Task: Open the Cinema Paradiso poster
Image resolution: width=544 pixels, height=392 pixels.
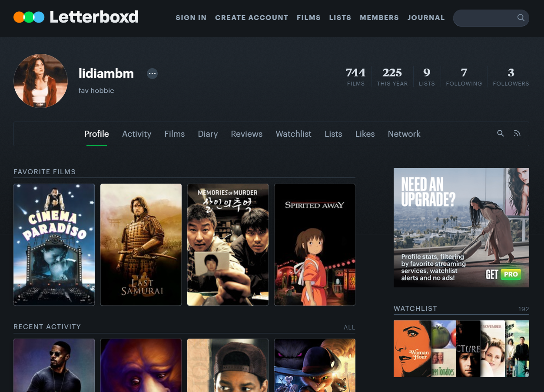Action: point(54,244)
